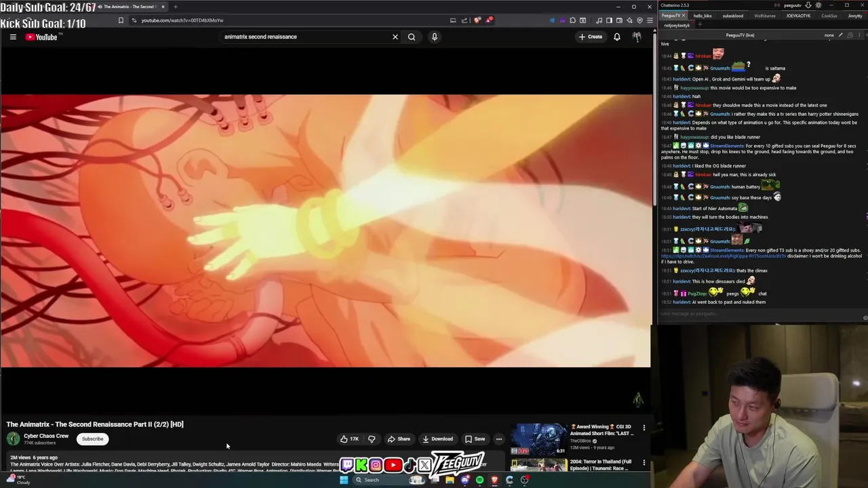Save the video to a playlist
The height and width of the screenshot is (488, 868).
coord(475,439)
